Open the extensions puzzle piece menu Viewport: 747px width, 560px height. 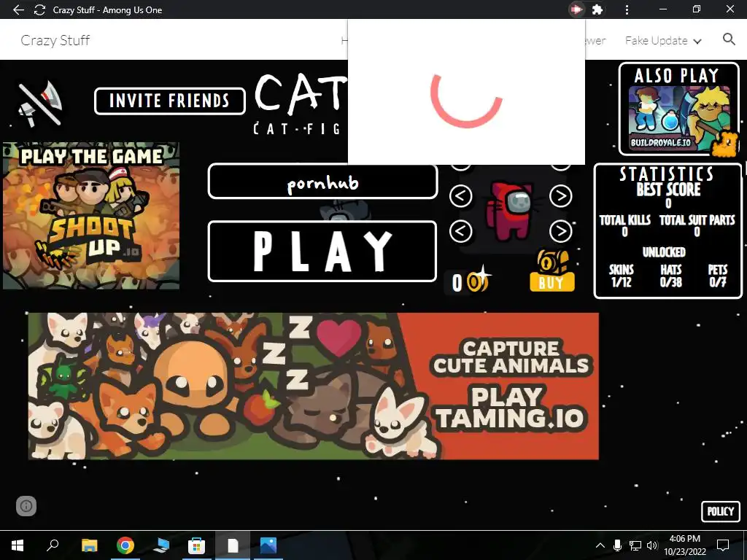597,9
